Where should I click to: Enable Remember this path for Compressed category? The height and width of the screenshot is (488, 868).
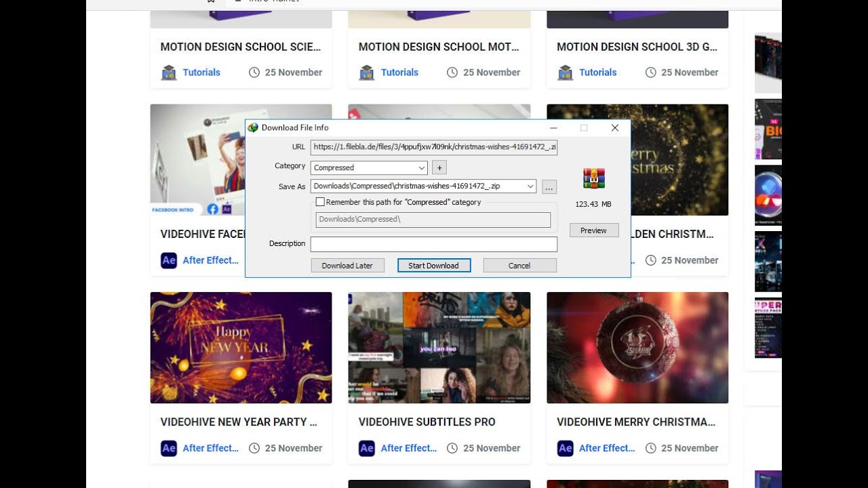point(320,202)
